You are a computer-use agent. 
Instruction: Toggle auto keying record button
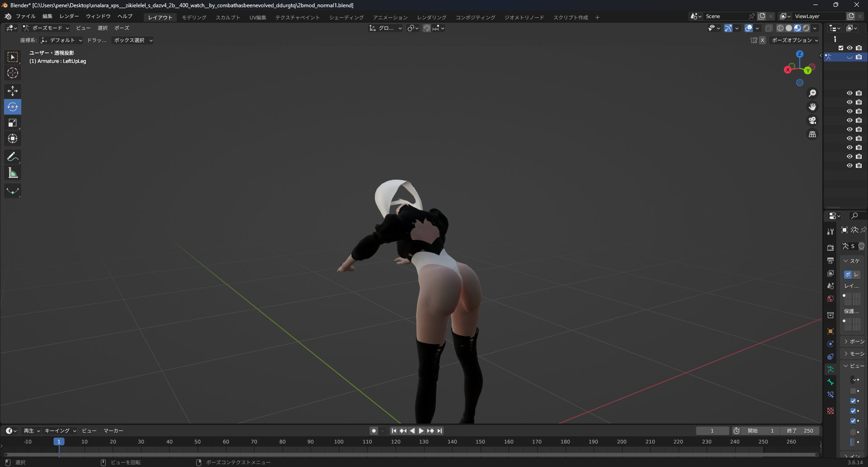tap(373, 431)
